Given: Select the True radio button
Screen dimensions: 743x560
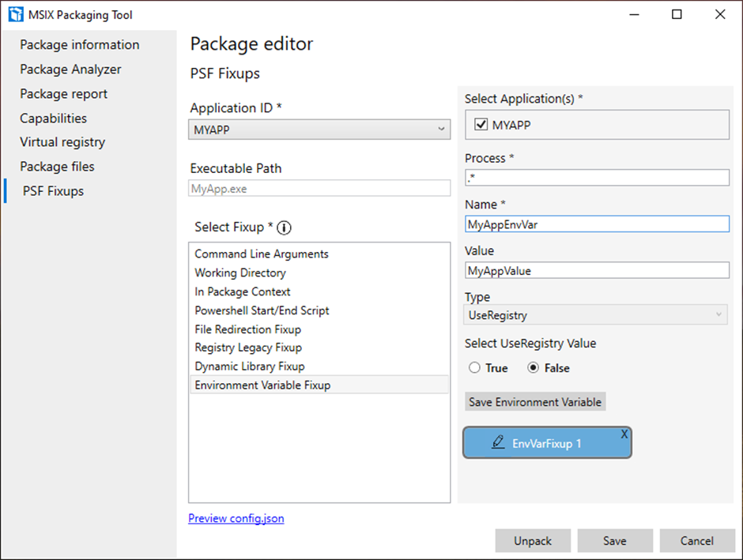Looking at the screenshot, I should click(x=474, y=367).
